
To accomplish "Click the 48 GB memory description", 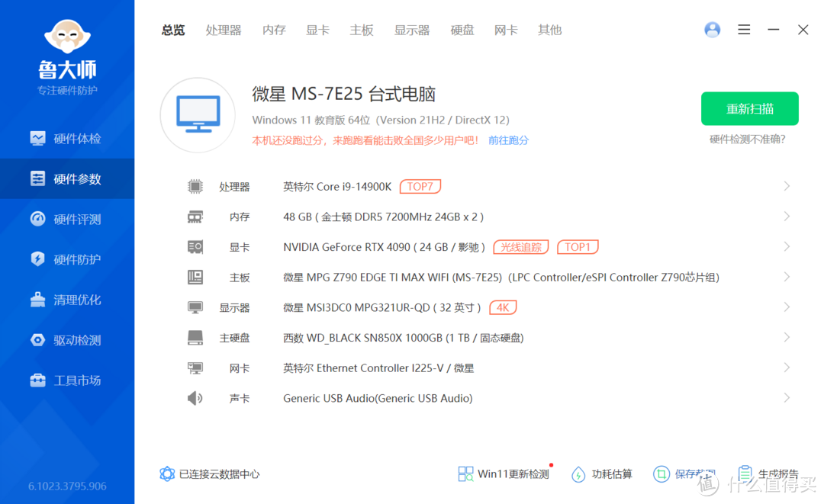I will pos(384,217).
